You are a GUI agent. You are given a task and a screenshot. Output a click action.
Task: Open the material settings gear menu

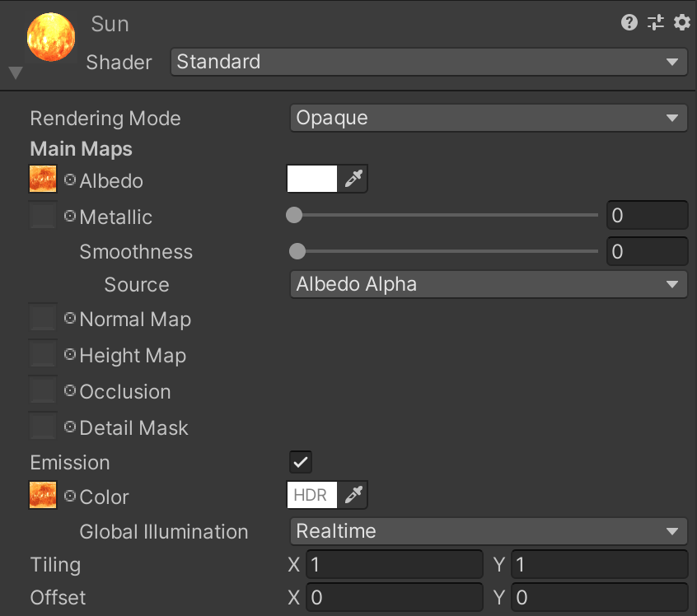[x=681, y=23]
